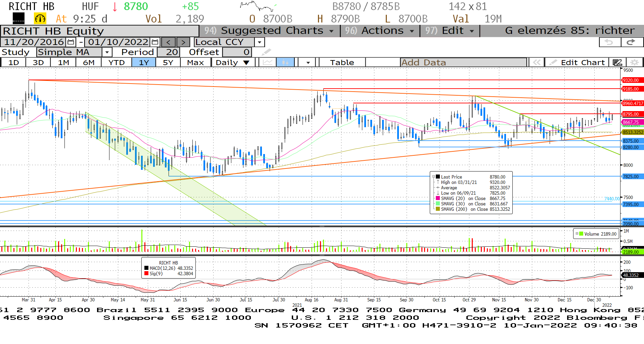Click the 7825.00 blue price level label
The width and height of the screenshot is (644, 344).
point(633,177)
